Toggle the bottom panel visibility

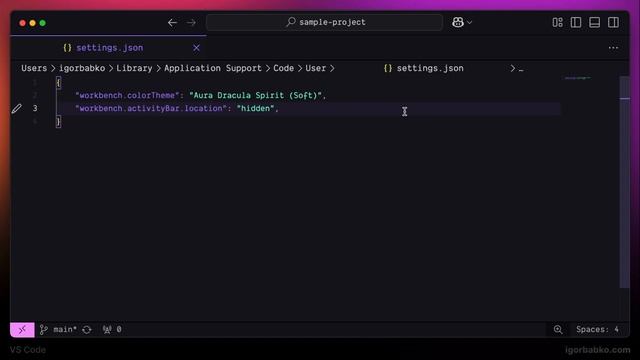(595, 22)
